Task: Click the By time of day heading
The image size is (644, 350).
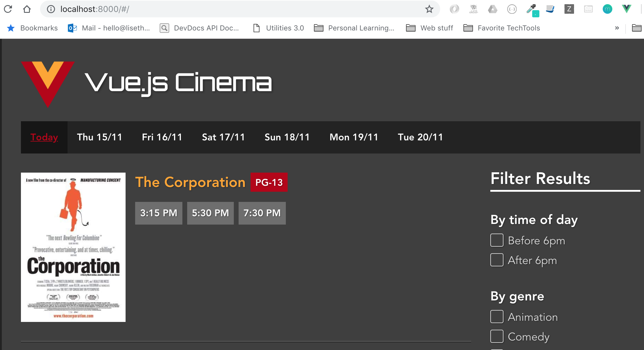Action: point(534,220)
